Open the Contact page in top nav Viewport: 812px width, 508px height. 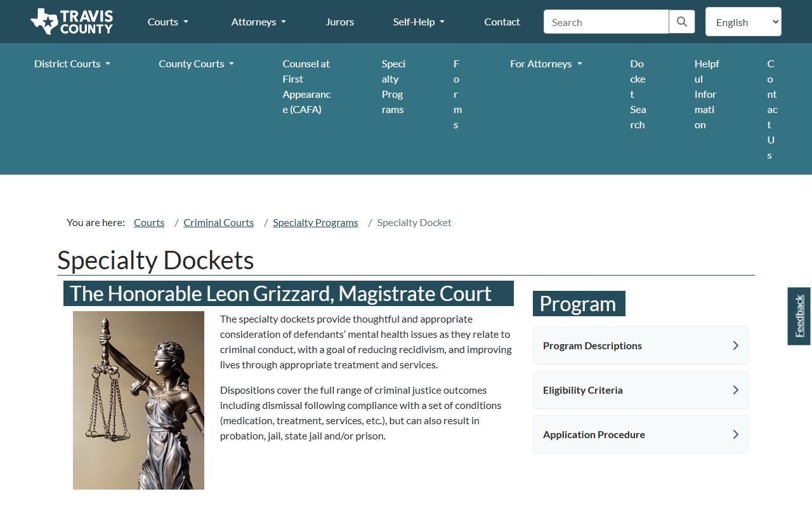pyautogui.click(x=502, y=22)
